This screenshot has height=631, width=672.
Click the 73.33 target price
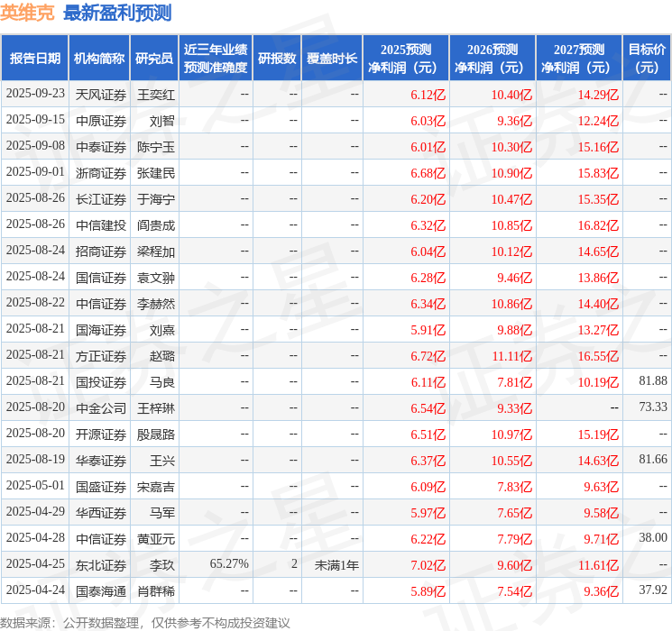pos(653,407)
